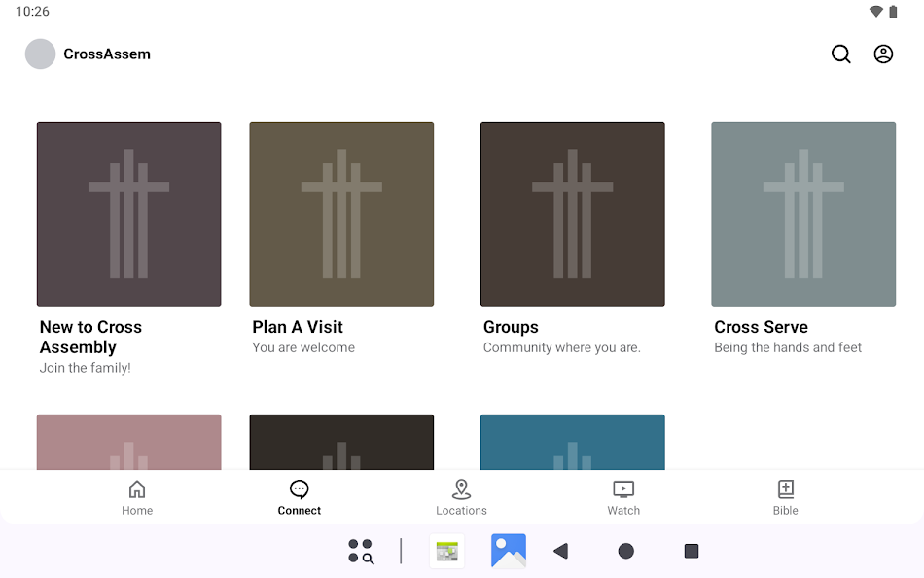The height and width of the screenshot is (578, 924).
Task: Open the "Plan A Visit" card
Action: pyautogui.click(x=341, y=214)
